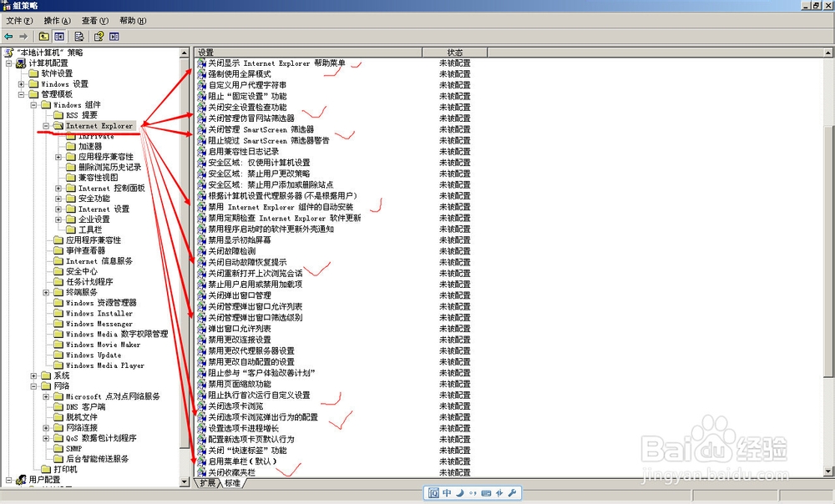Click the user icon of 用户配置
835x504 pixels.
click(x=22, y=480)
